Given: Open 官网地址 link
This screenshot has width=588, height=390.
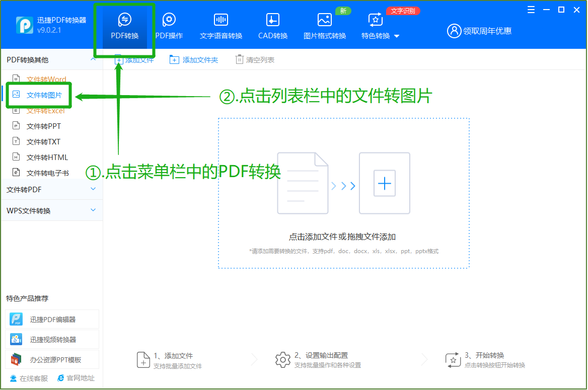Looking at the screenshot, I should pos(76,378).
